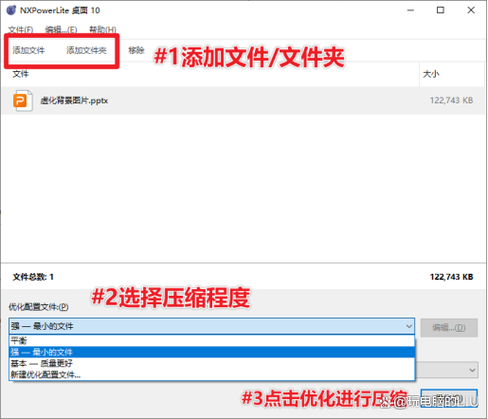Click the optimize button at bottom right
Image resolution: width=488 pixels, height=419 pixels.
pyautogui.click(x=449, y=398)
